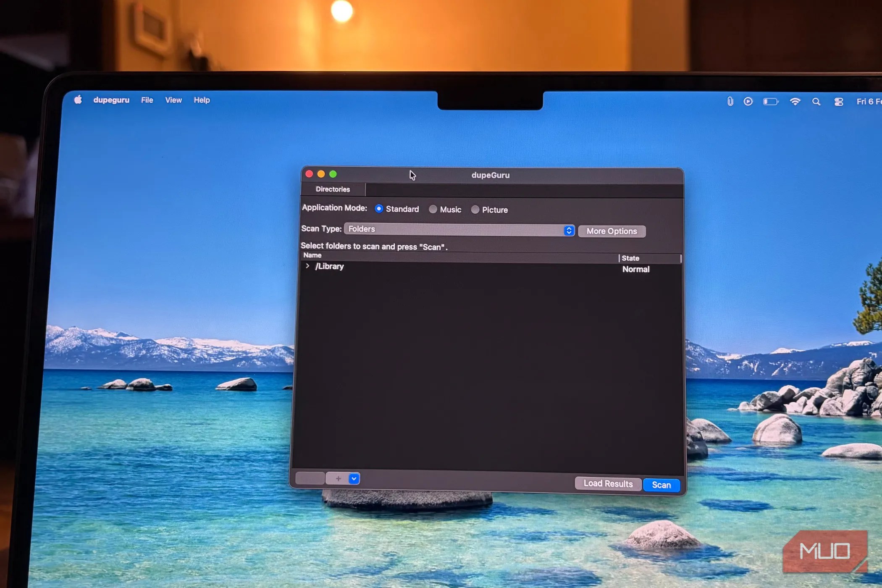
Task: Open Spotlight via the magnifying glass icon
Action: pos(816,102)
